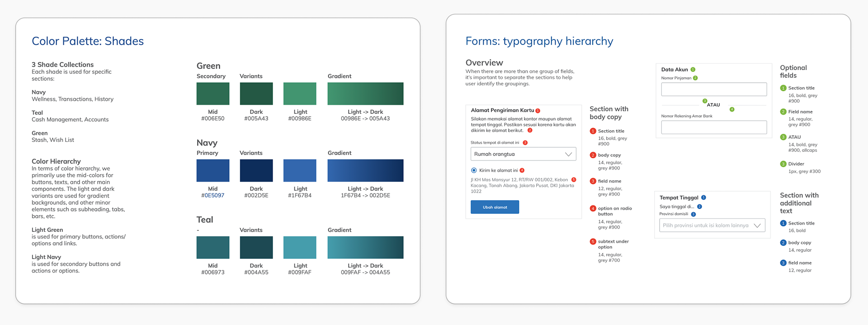
Task: Click green badge 3 left of ATAU legend entry
Action: [783, 137]
